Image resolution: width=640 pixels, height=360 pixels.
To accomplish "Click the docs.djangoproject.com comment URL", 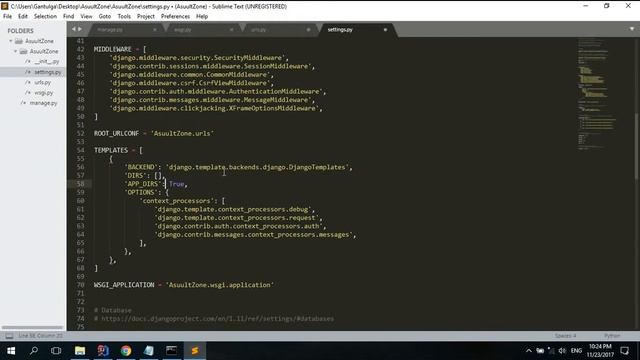I will click(x=218, y=319).
